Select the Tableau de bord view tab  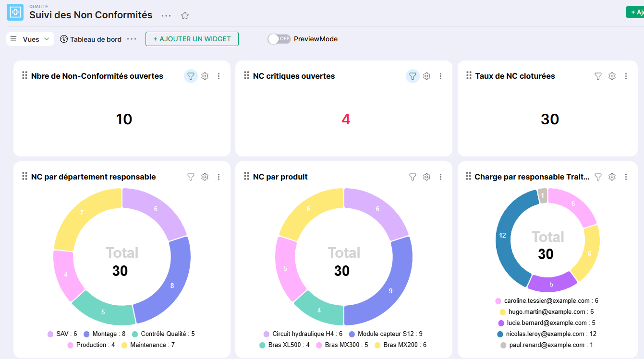pos(91,39)
